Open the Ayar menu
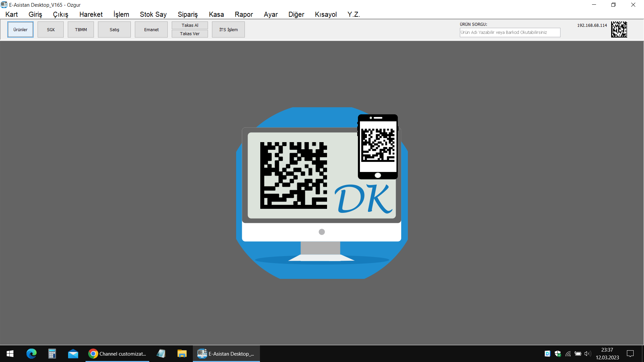This screenshot has width=644, height=362. coord(271,14)
